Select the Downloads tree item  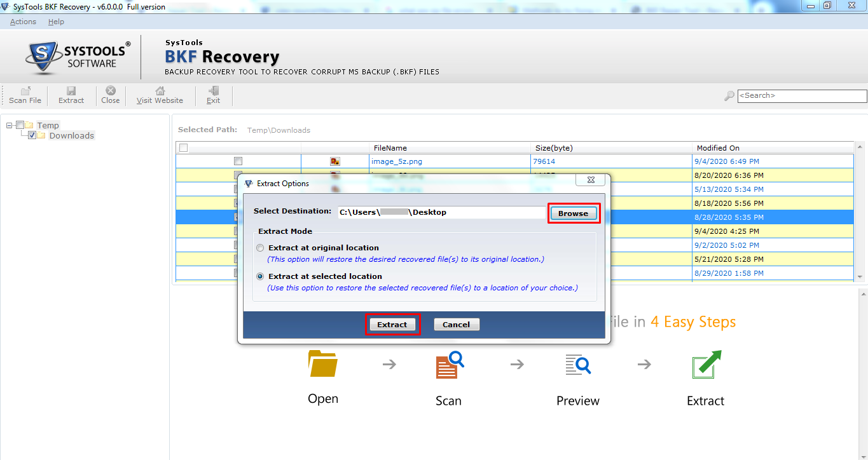[71, 135]
